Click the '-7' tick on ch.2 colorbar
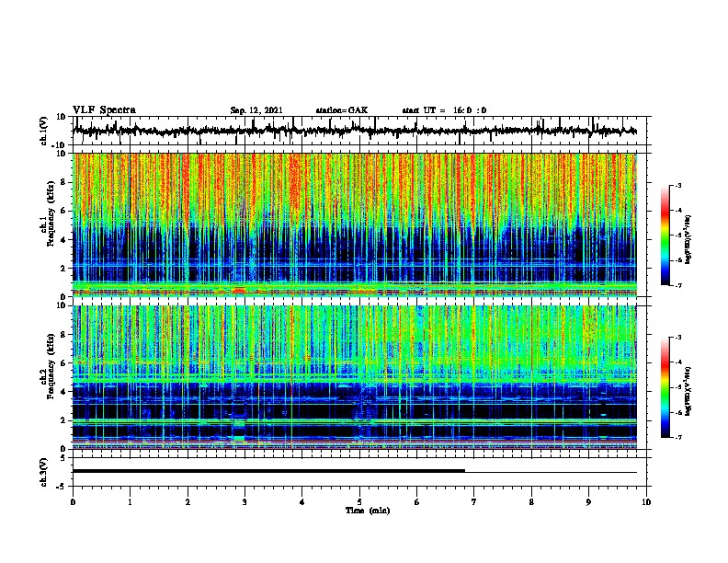The image size is (728, 563). pos(677,437)
